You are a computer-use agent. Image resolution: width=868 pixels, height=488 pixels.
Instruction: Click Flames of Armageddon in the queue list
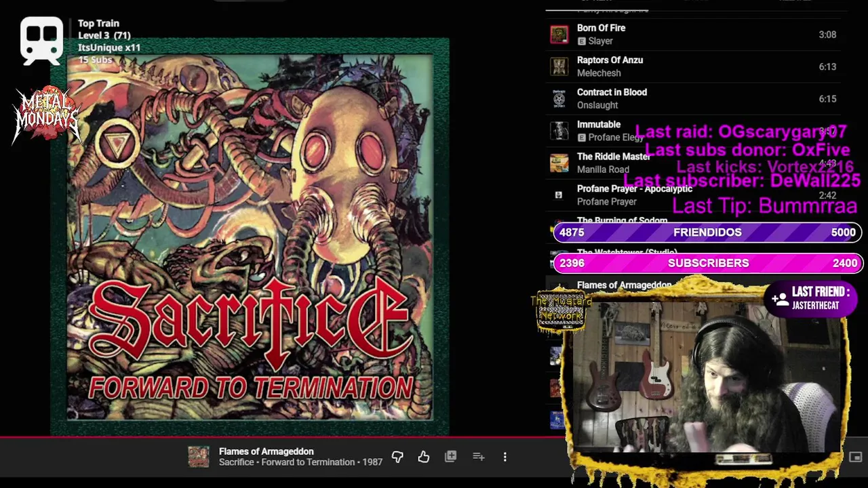[624, 285]
